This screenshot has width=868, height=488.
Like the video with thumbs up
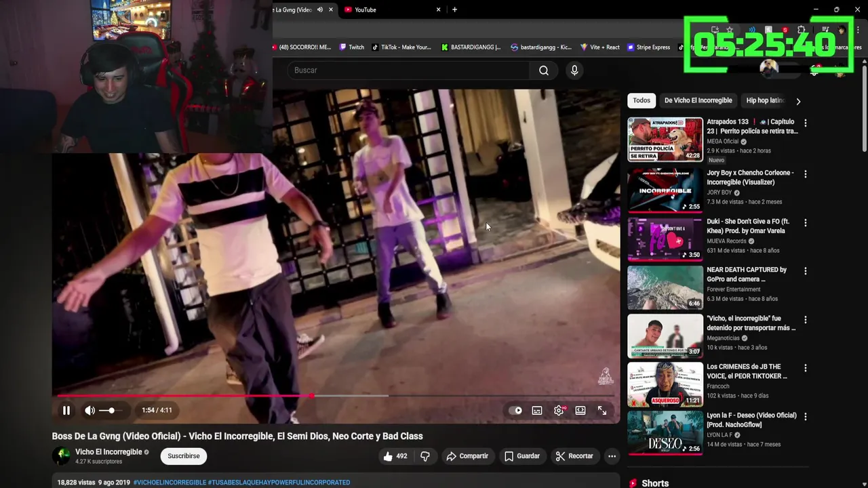pyautogui.click(x=395, y=456)
